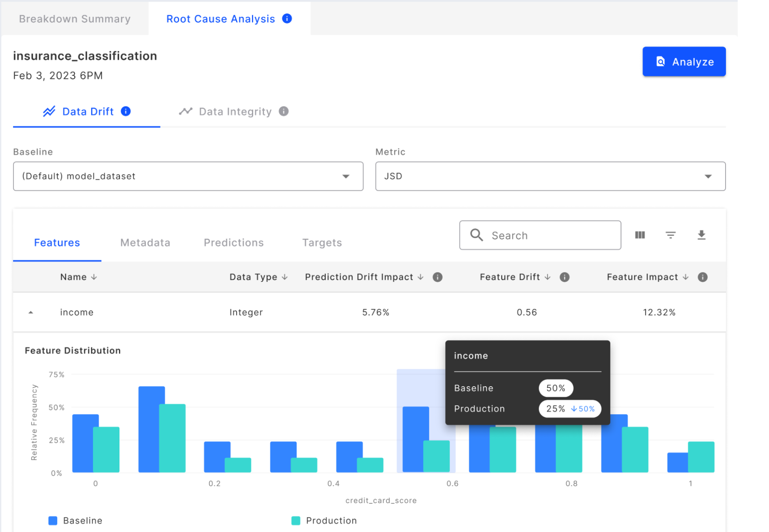Image resolution: width=769 pixels, height=532 pixels.
Task: Click the Analyze button
Action: coord(684,61)
